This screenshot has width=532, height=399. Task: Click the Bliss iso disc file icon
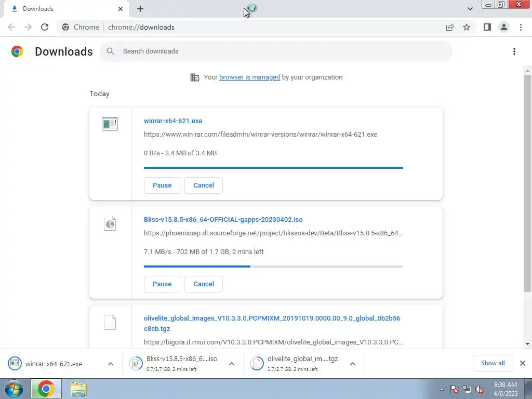pos(110,224)
